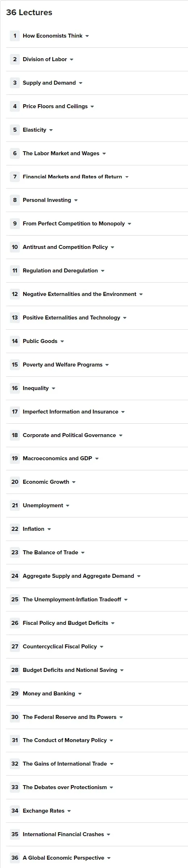The image size is (188, 868).
Task: Select Negative Externalities and the Environment title
Action: point(80,294)
